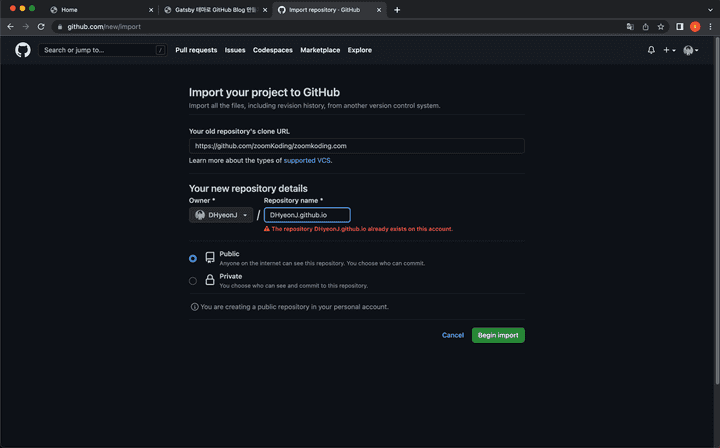Click the Private lock icon
Image resolution: width=720 pixels, height=448 pixels.
pos(210,280)
